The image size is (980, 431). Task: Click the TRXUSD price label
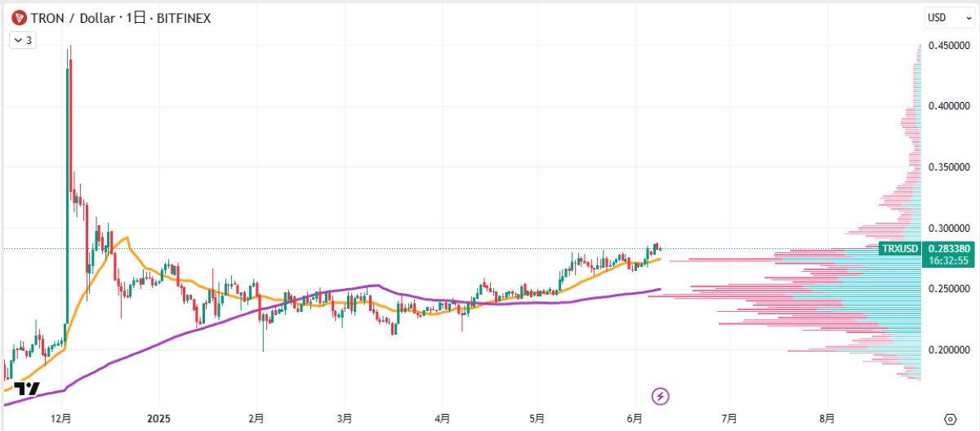(901, 249)
